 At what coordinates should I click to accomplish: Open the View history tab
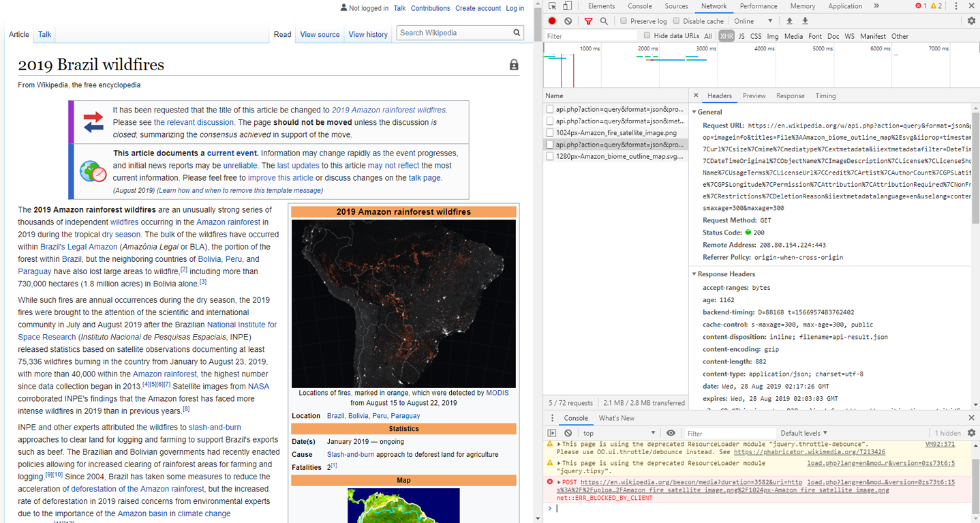[x=368, y=34]
